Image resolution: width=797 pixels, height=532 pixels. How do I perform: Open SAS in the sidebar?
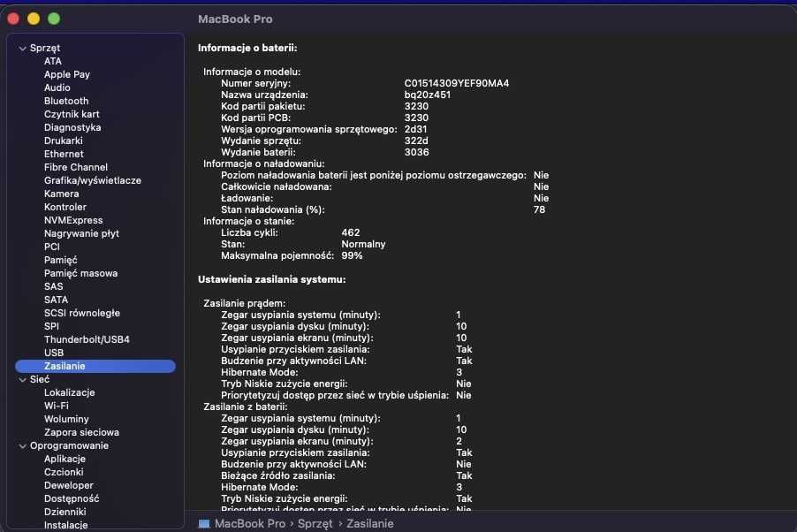click(53, 286)
